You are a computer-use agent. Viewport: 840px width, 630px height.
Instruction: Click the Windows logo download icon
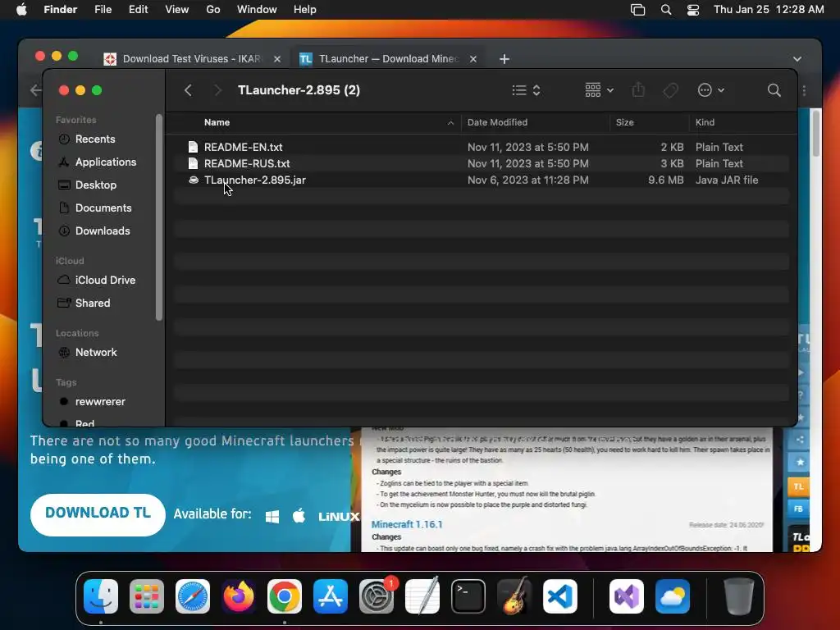click(x=272, y=517)
